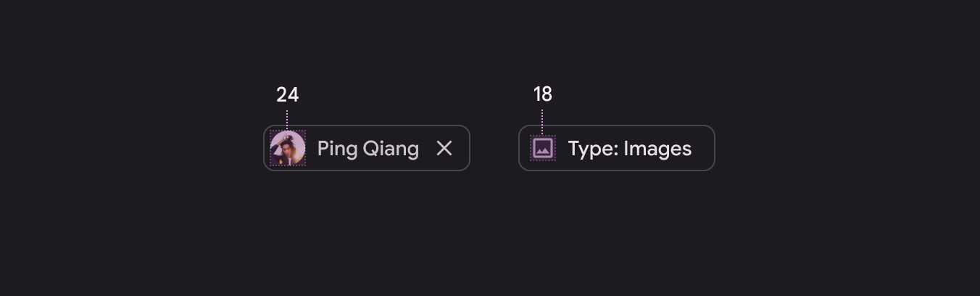
Task: Click the word "Type:" in the chip
Action: coord(592,149)
